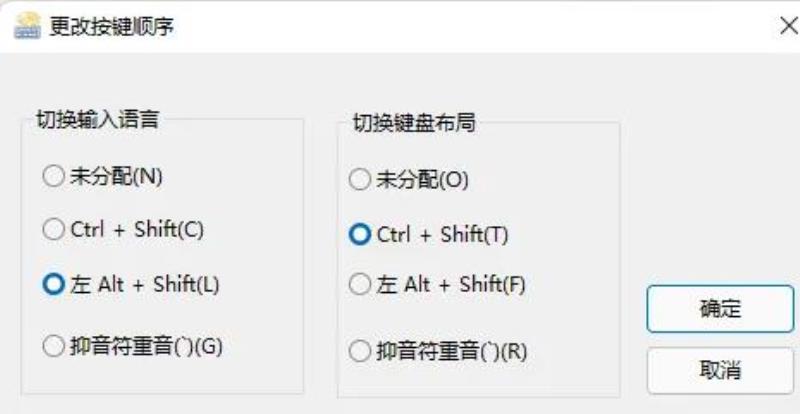Close the 更改按键顺序 dialog
The image size is (800, 414).
pos(789,26)
